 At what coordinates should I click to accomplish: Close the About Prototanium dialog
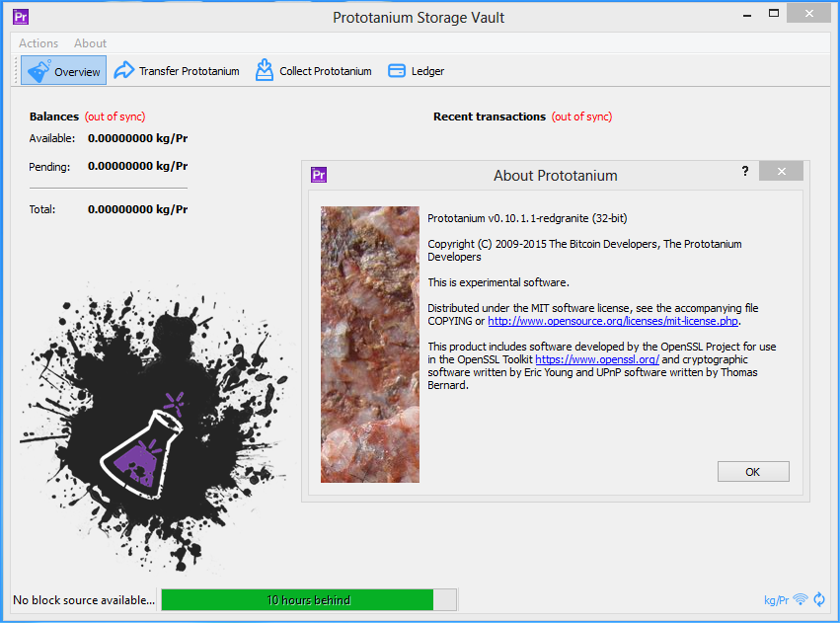click(x=781, y=171)
